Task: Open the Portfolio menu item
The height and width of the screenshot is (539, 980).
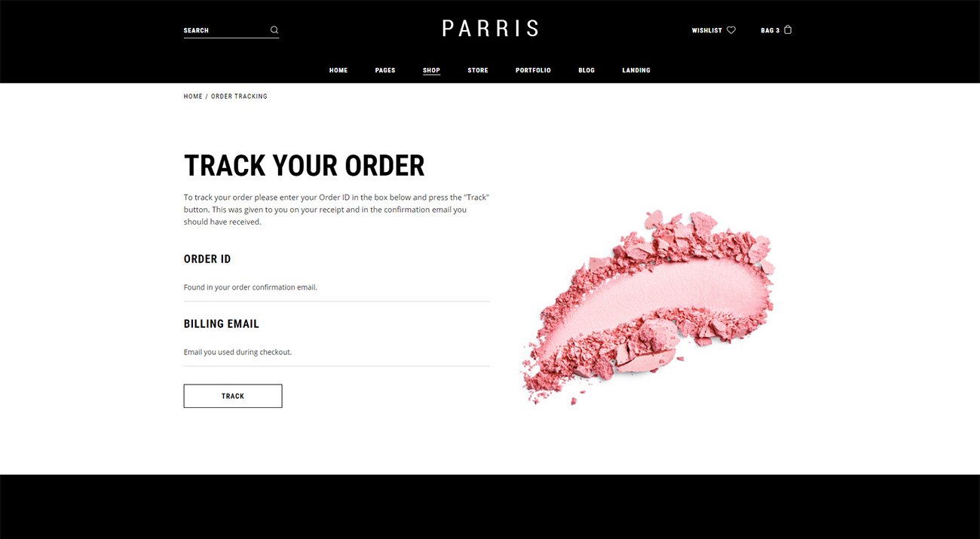Action: tap(533, 70)
